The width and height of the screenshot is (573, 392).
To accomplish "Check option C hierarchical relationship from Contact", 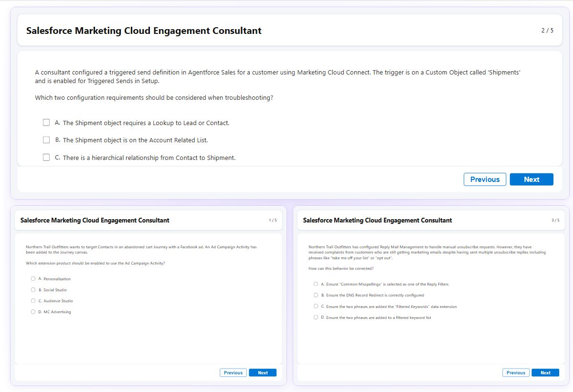I will pos(46,158).
